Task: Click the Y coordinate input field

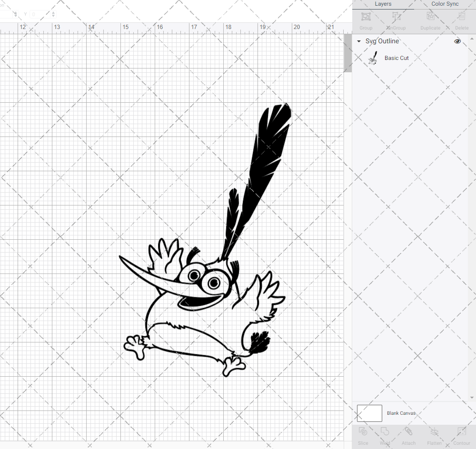Action: (38, 14)
